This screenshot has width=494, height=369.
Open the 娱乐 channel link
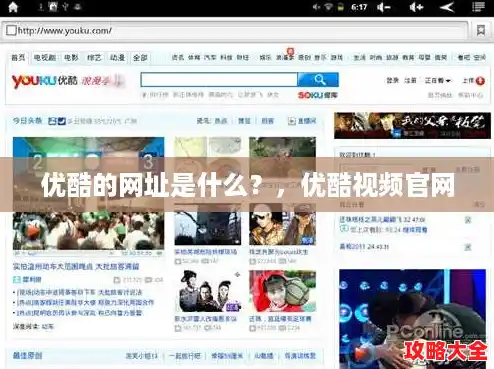(x=265, y=58)
